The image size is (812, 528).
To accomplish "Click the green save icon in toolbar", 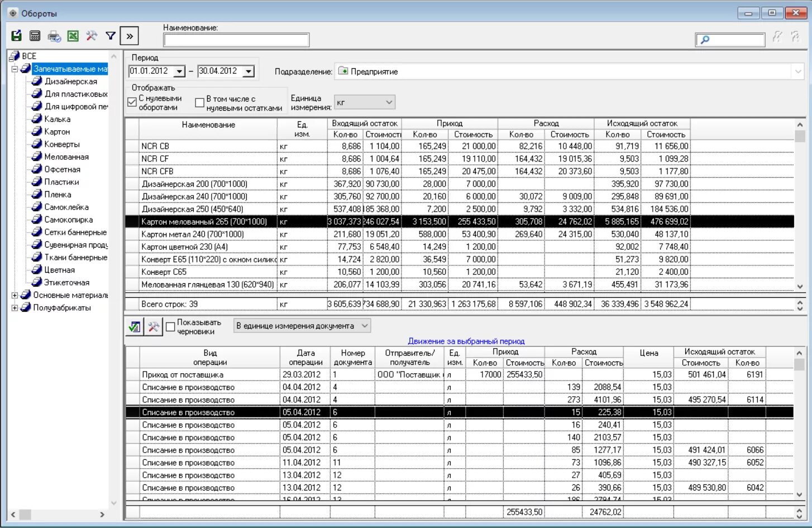I will [x=17, y=36].
